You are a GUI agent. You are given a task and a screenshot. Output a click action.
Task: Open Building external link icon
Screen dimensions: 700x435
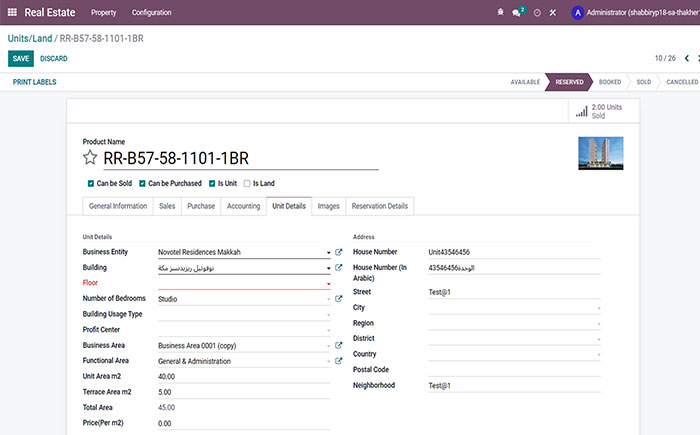pos(338,268)
